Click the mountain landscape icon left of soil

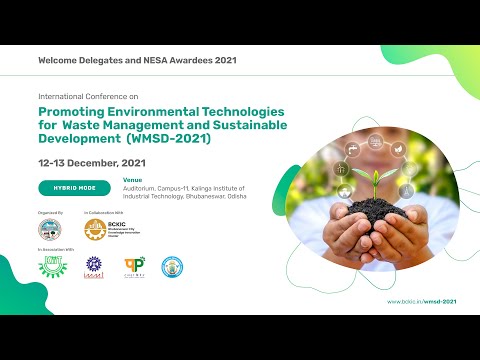tap(345, 191)
